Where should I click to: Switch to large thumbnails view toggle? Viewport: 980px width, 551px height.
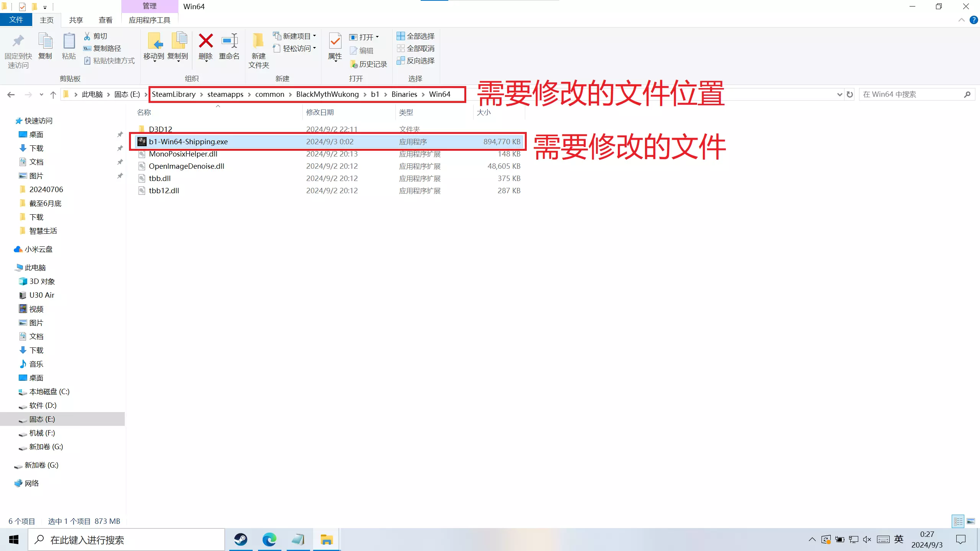pyautogui.click(x=971, y=521)
